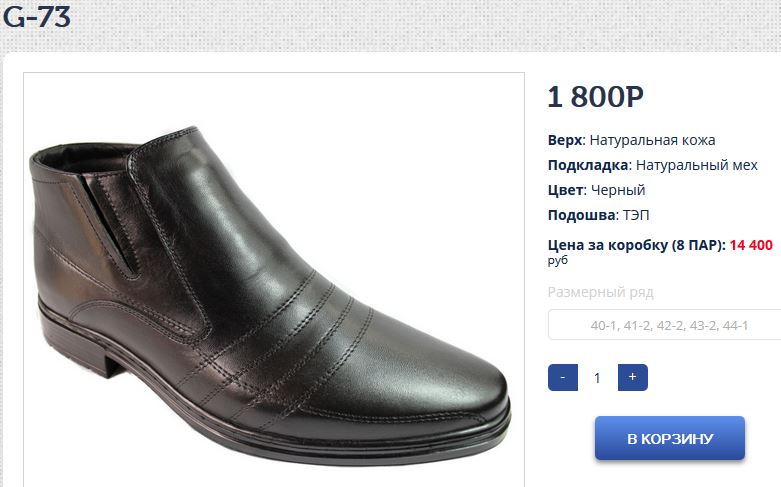
Task: Select the Натуральный мех value
Action: (697, 165)
